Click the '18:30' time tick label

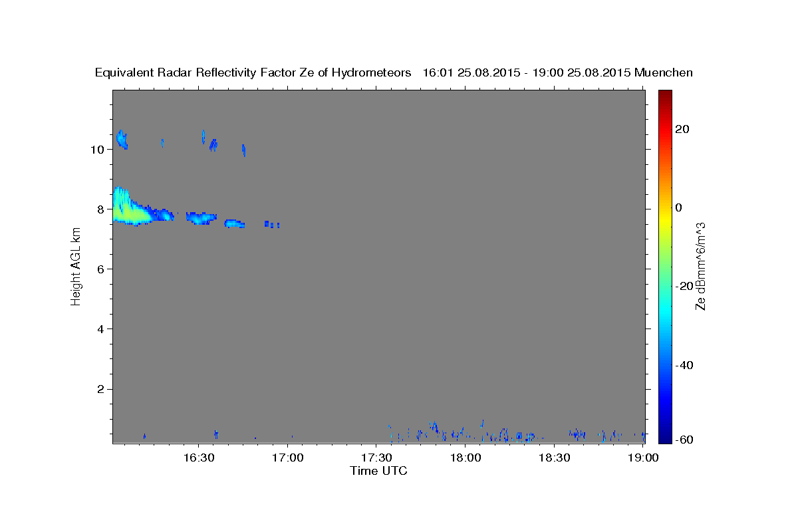click(554, 458)
